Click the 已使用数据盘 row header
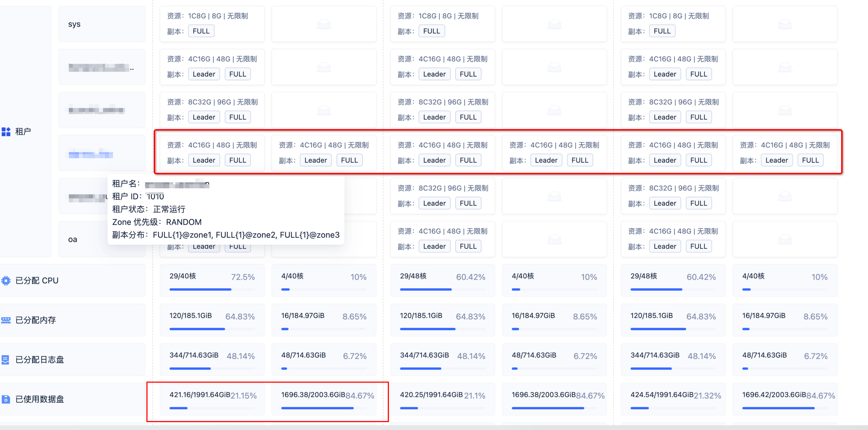Image resolution: width=868 pixels, height=430 pixels. point(73,399)
